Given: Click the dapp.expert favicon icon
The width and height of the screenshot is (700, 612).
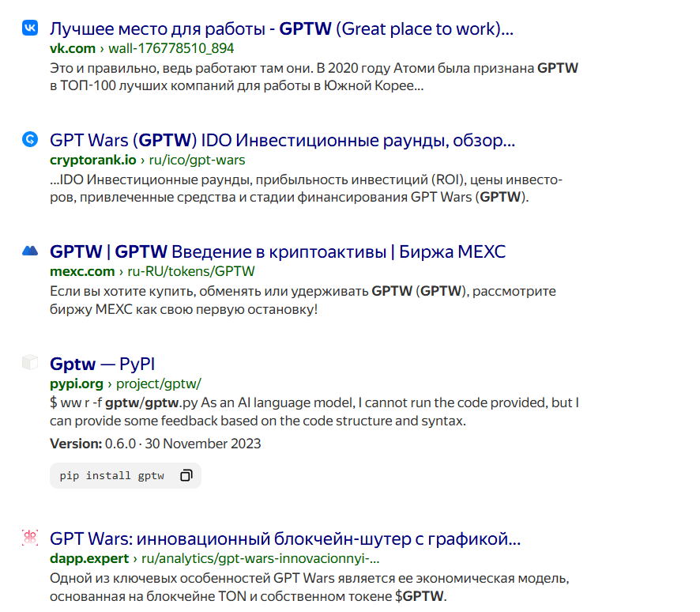Looking at the screenshot, I should [x=30, y=538].
